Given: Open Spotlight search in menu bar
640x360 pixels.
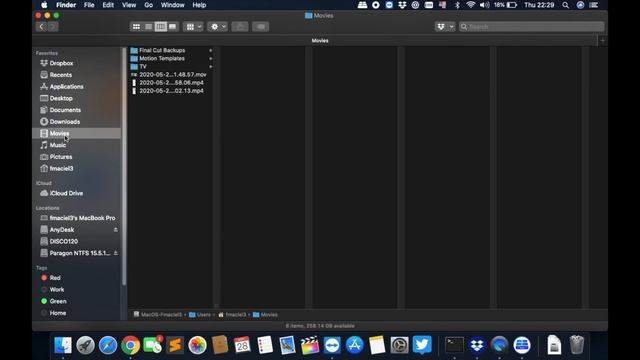Looking at the screenshot, I should pos(565,5).
